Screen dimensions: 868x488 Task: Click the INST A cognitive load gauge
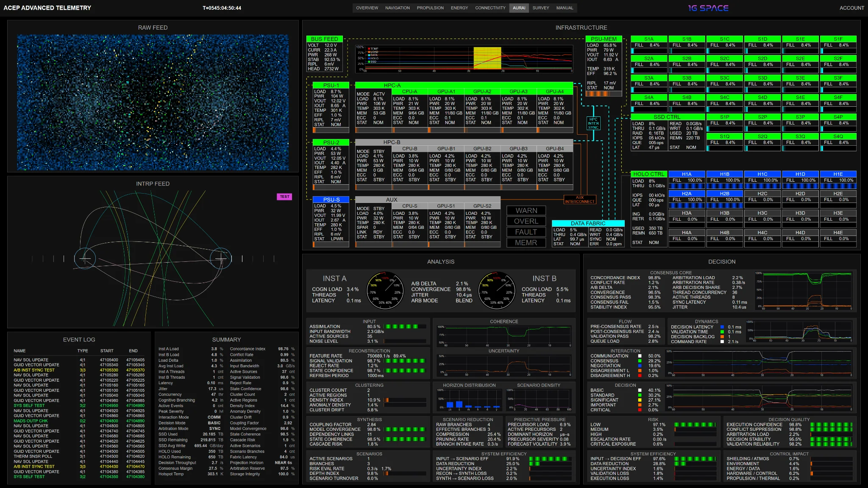coord(385,291)
